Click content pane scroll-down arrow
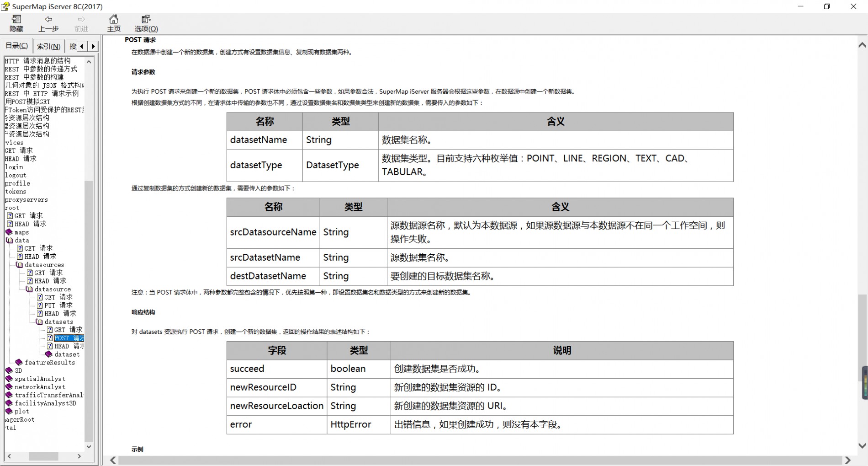Image resolution: width=868 pixels, height=466 pixels. tap(862, 445)
